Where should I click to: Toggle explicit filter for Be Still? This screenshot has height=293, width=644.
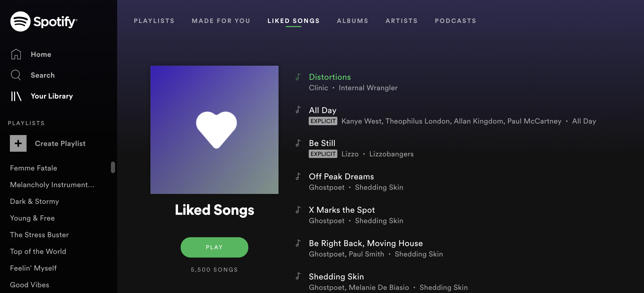[x=323, y=154]
